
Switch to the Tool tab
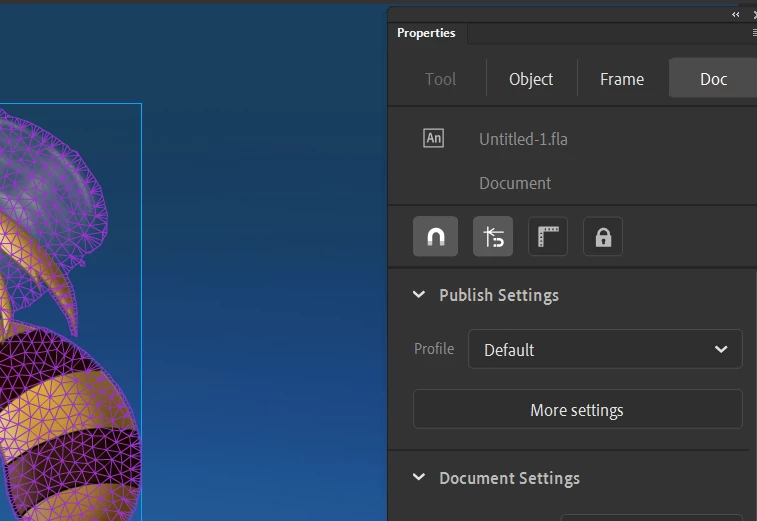point(440,79)
